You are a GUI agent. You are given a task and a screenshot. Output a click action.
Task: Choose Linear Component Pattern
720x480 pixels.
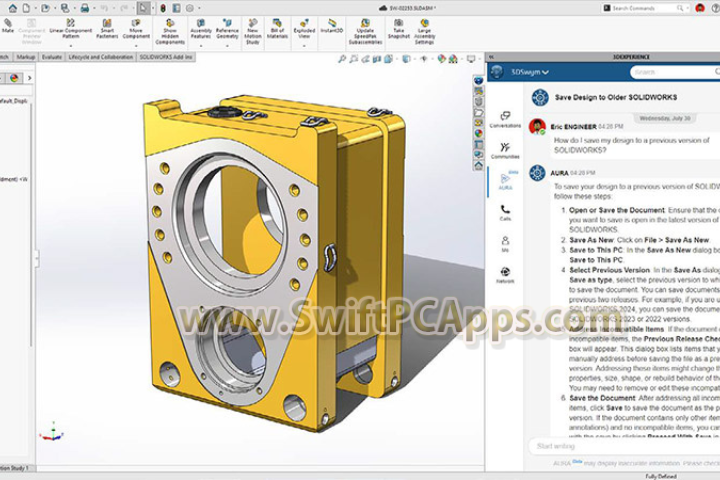coord(71,28)
